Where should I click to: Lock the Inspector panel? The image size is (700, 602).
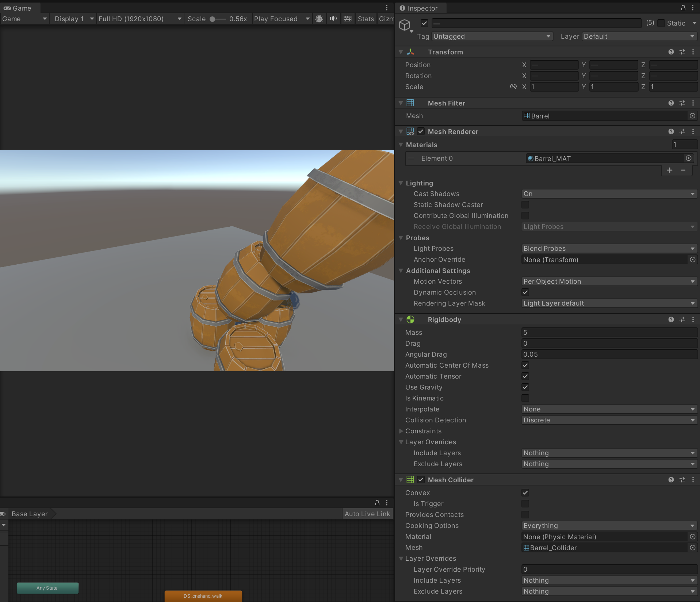click(x=683, y=8)
